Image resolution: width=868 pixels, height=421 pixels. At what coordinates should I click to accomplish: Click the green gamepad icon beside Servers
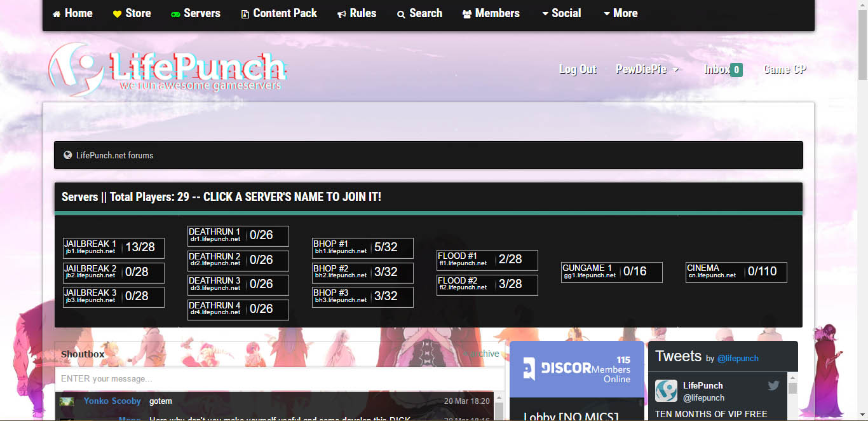tap(175, 14)
